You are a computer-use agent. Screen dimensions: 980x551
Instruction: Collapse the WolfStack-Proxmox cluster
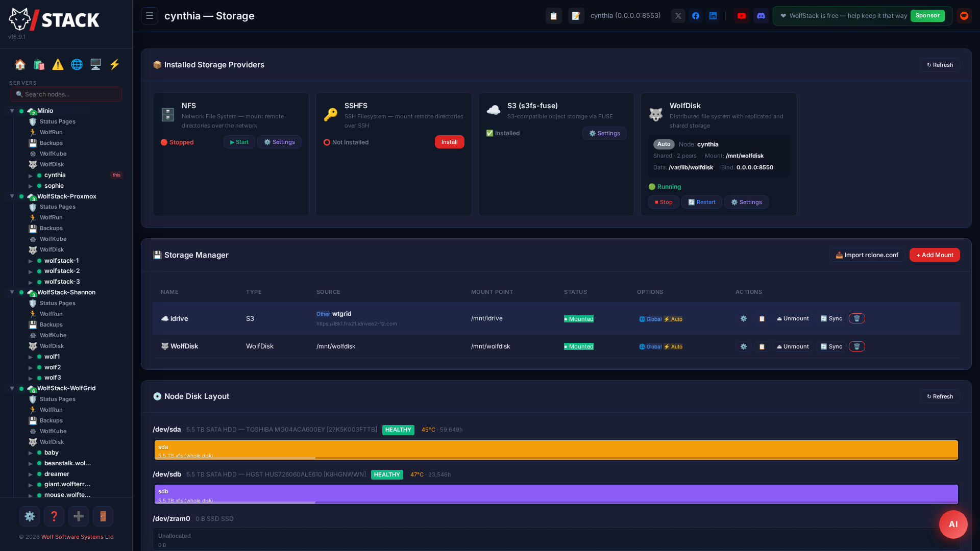12,196
